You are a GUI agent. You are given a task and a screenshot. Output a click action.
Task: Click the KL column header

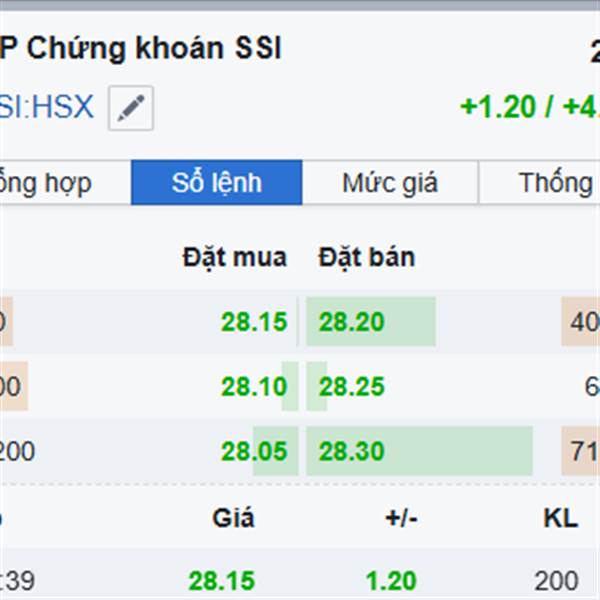tap(560, 518)
